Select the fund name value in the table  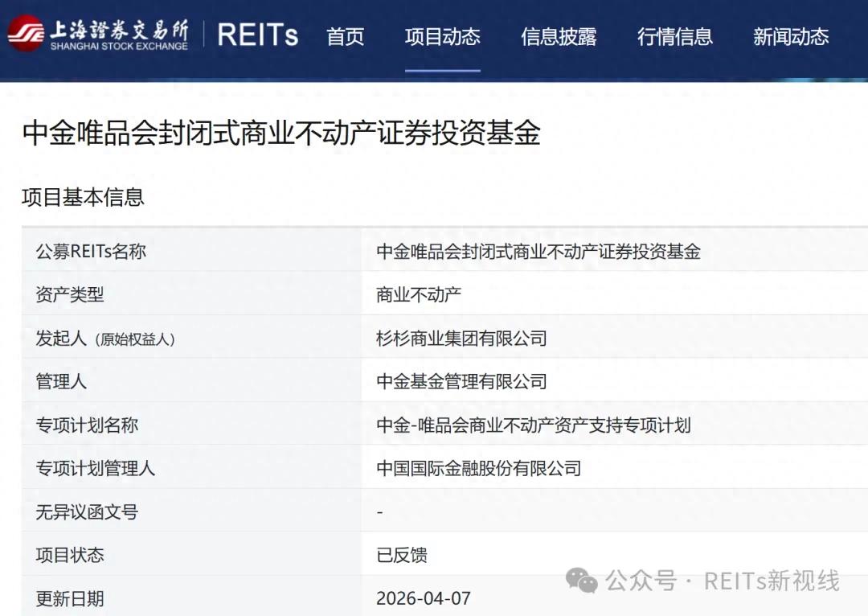point(538,252)
